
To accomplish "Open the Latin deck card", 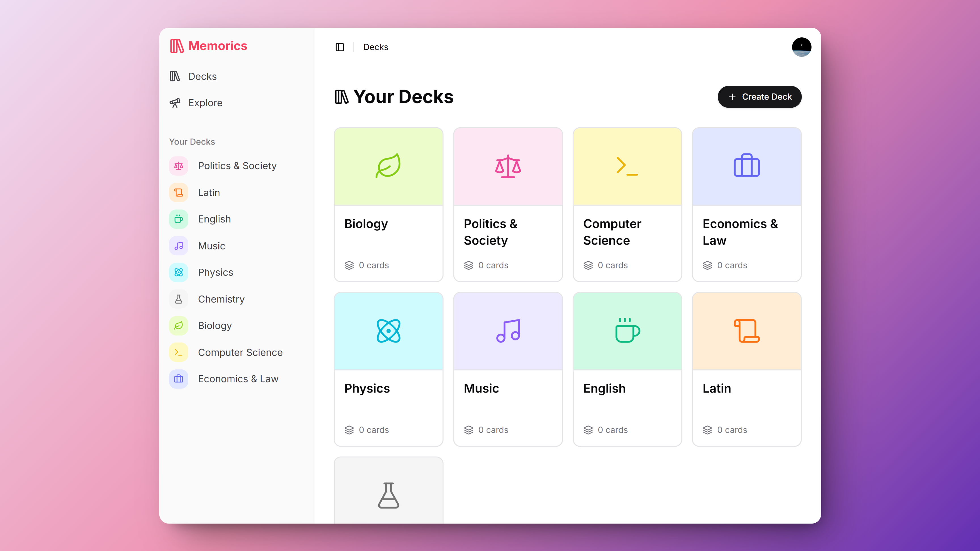I will [746, 369].
